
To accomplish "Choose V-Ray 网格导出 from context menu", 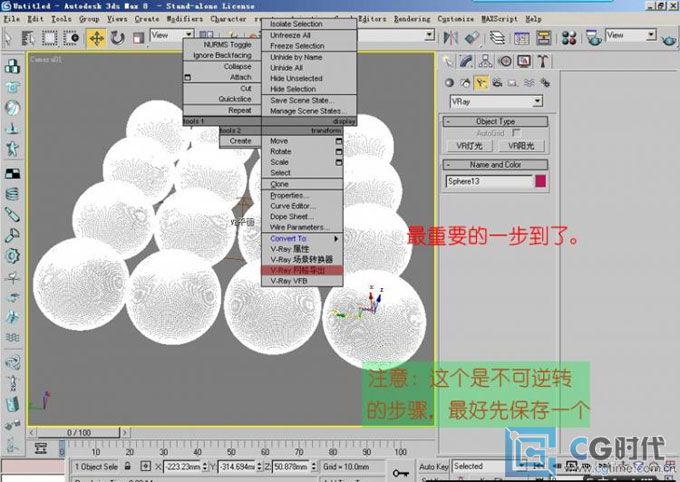I will [x=302, y=270].
